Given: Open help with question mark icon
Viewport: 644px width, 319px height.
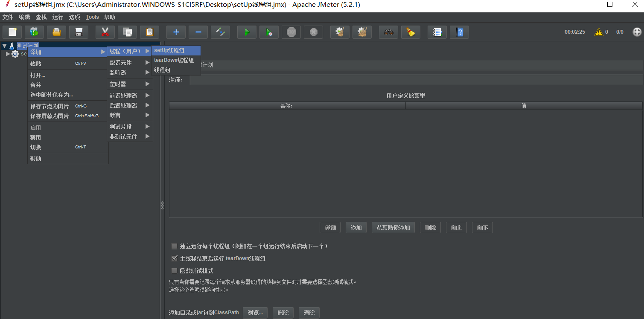Looking at the screenshot, I should pyautogui.click(x=459, y=32).
